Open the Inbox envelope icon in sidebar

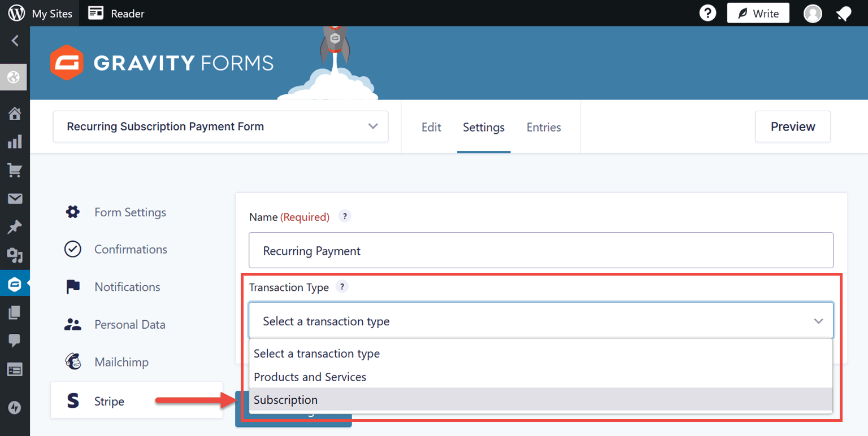(x=15, y=199)
